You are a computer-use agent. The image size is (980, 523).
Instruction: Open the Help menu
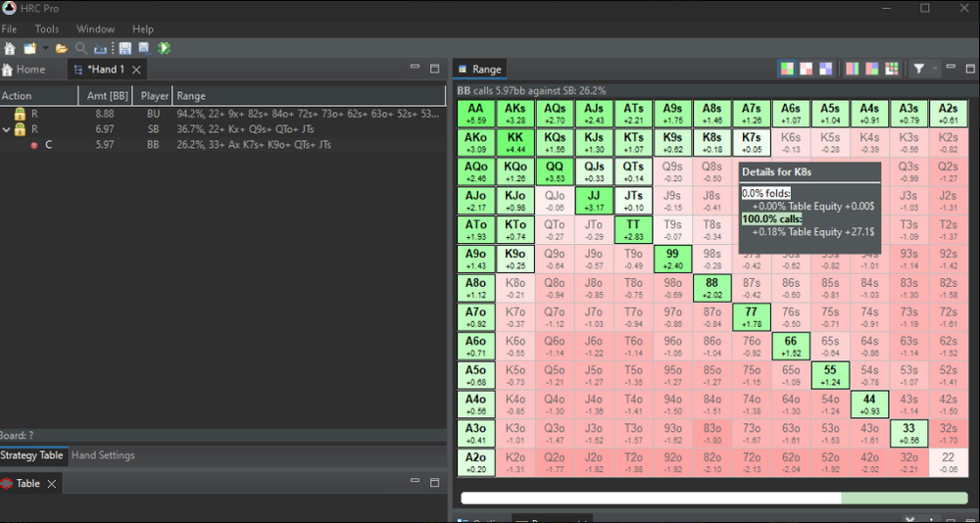(142, 28)
